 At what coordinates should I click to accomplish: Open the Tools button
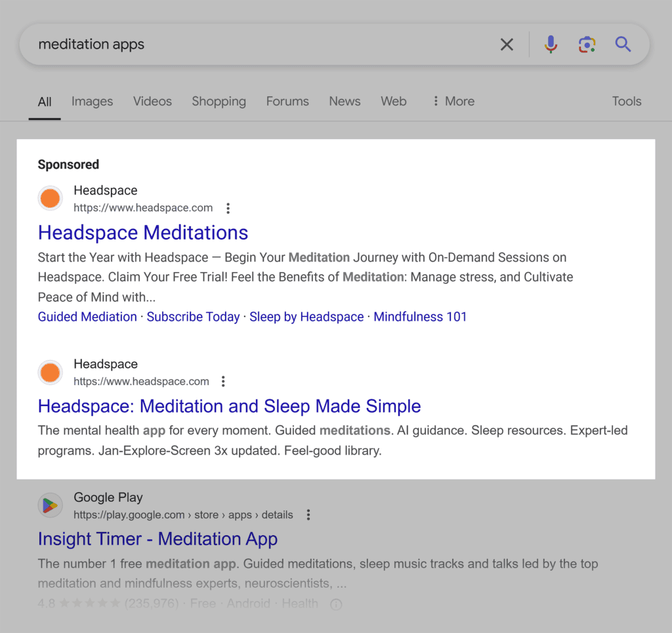(x=626, y=101)
